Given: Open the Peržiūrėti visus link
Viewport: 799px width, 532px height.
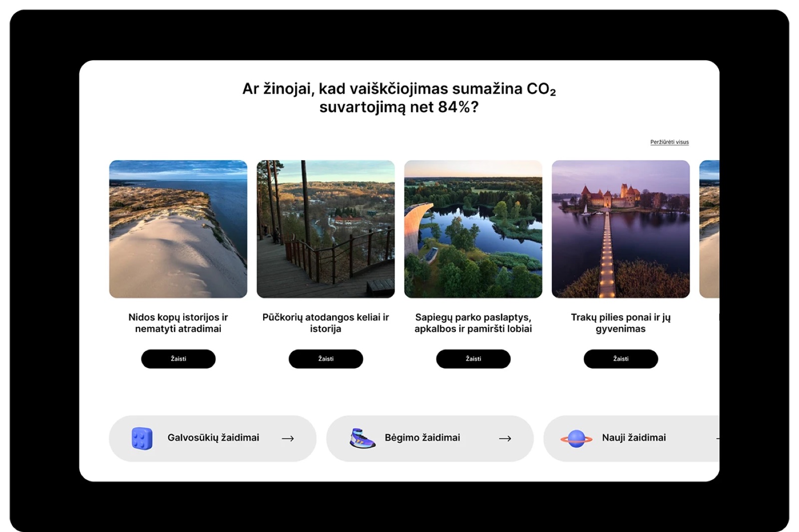Looking at the screenshot, I should tap(669, 142).
